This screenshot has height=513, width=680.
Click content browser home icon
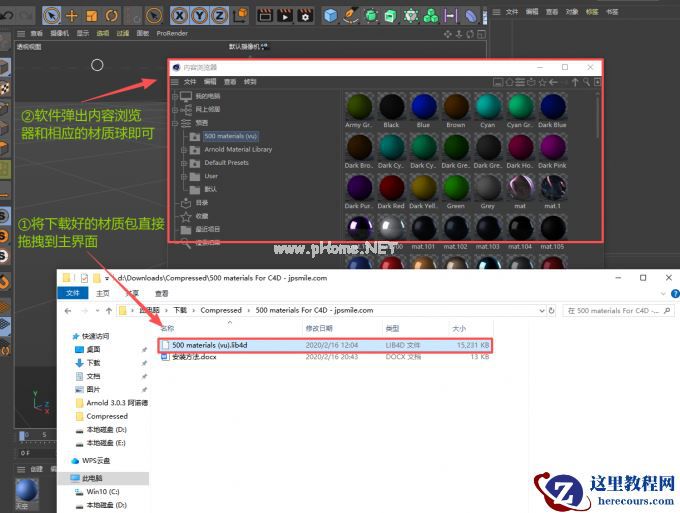(x=509, y=82)
